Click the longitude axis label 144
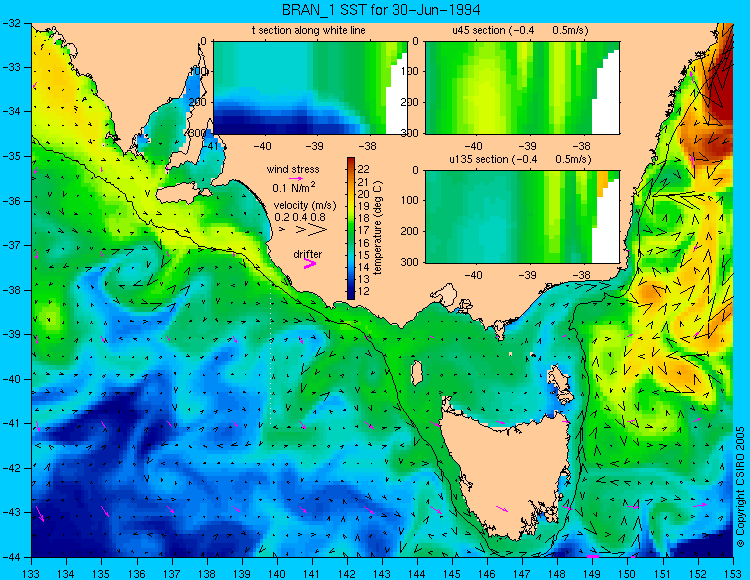Screen dimensions: 750x580 (417, 574)
